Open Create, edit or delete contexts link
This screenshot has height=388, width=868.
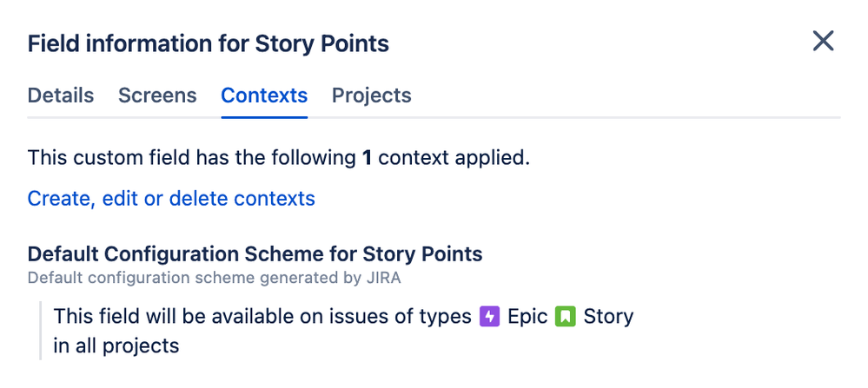[x=171, y=199]
